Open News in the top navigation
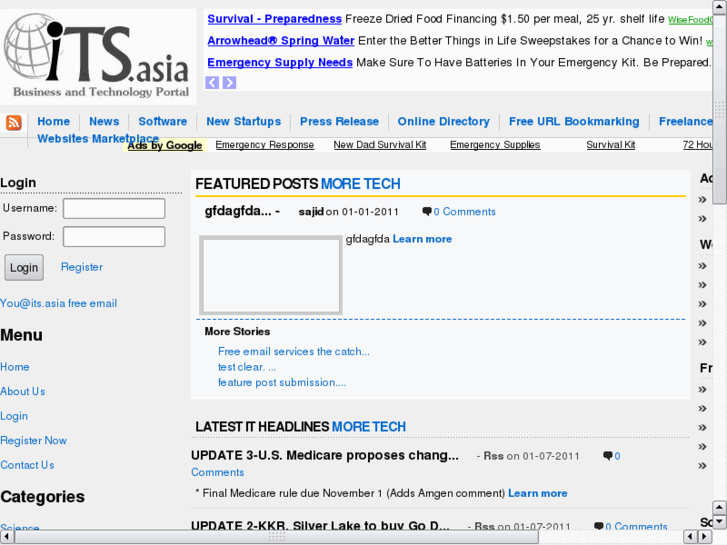The height and width of the screenshot is (545, 727). coord(104,122)
